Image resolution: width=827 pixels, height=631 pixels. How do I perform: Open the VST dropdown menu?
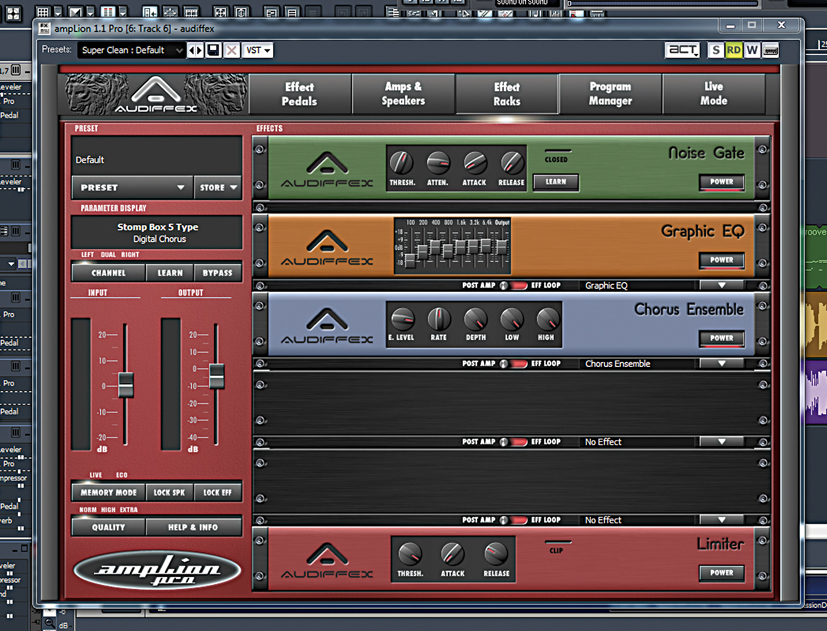258,50
